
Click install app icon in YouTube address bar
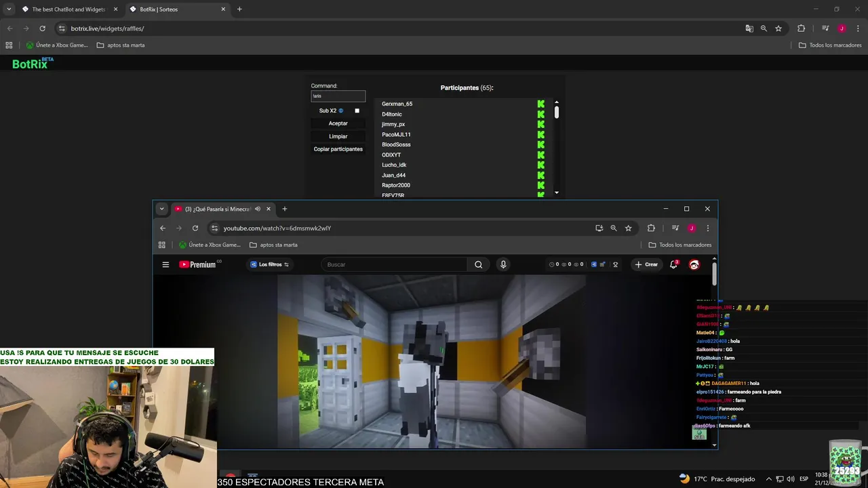tap(599, 228)
